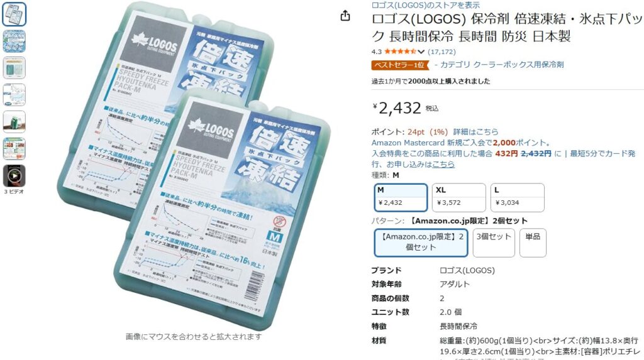Select the Amazon.co.jp限定 2個セット pattern
Viewport: 644px width, 360px height.
(421, 242)
